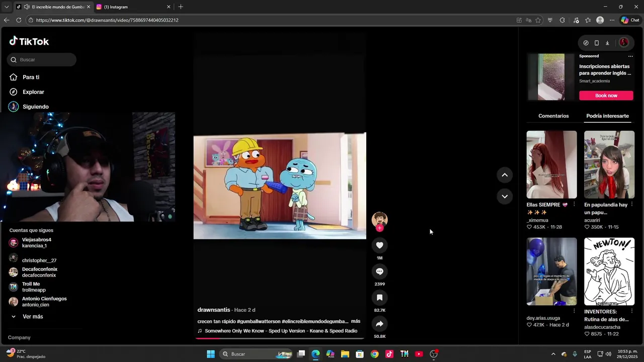Go back in the browser
Image resolution: width=644 pixels, height=362 pixels.
tap(7, 20)
